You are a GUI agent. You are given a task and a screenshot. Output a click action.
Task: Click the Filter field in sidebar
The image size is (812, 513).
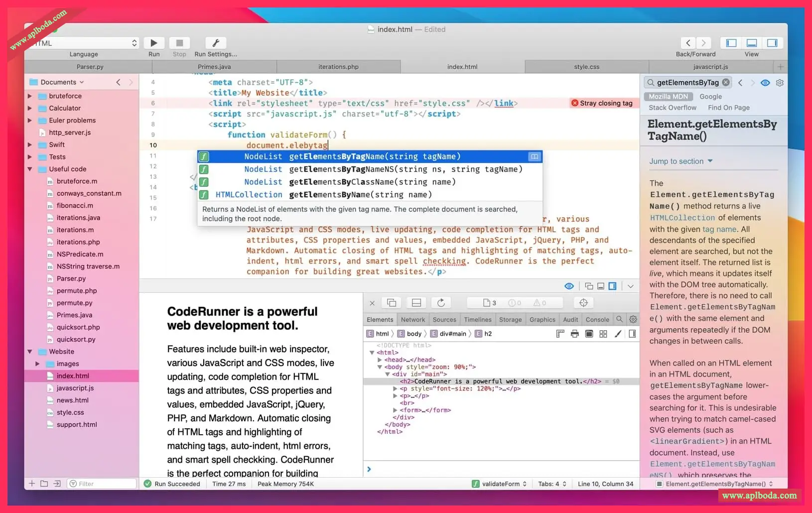coord(102,484)
